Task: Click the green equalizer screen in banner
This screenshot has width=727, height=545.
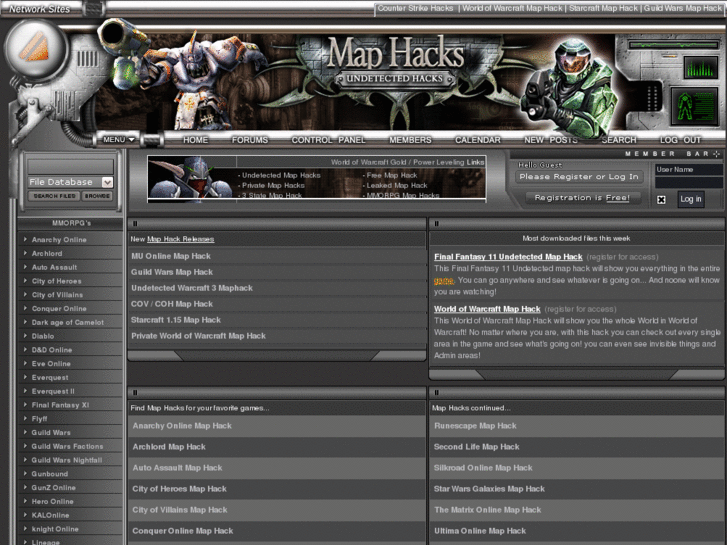Action: [701, 68]
